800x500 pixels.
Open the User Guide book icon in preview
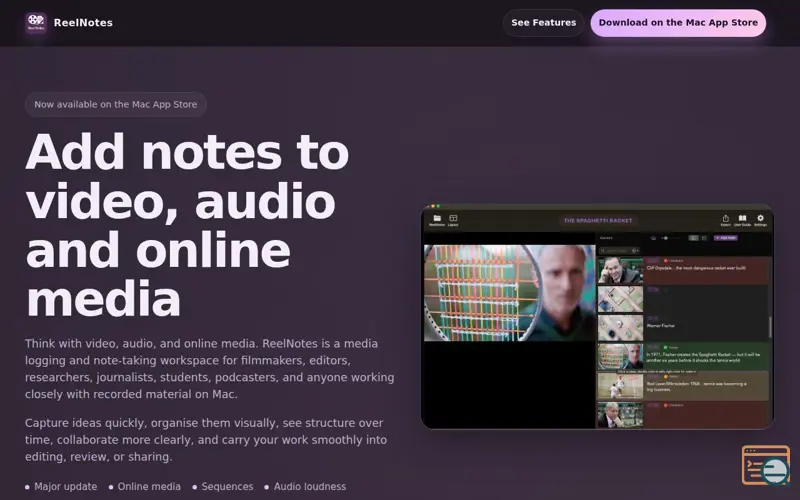(742, 220)
